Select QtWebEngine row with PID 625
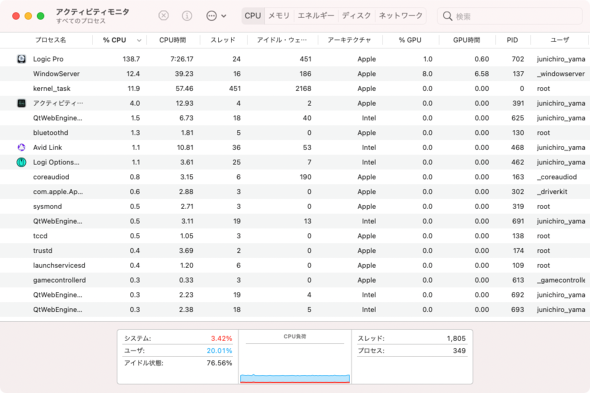The width and height of the screenshot is (590, 393). (x=295, y=118)
